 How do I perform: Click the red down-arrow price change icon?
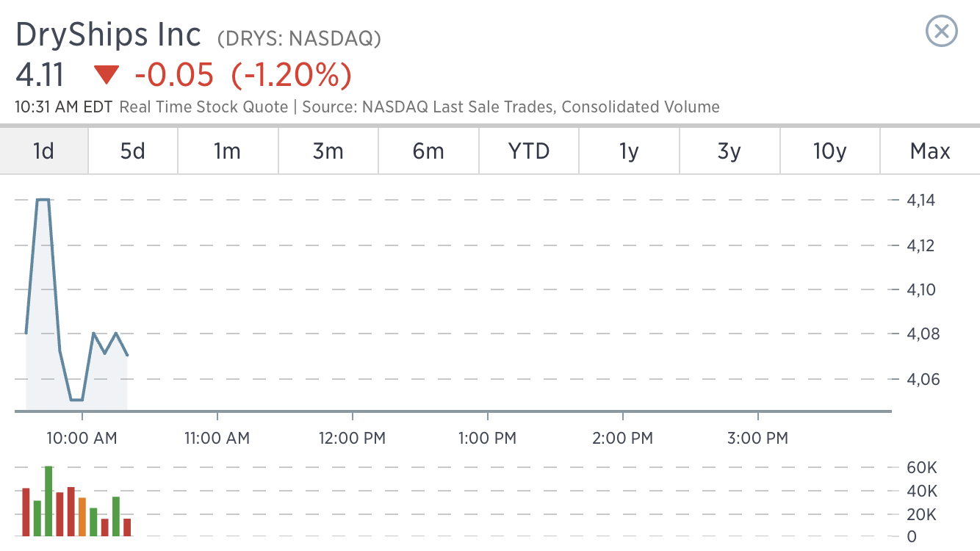[x=107, y=75]
